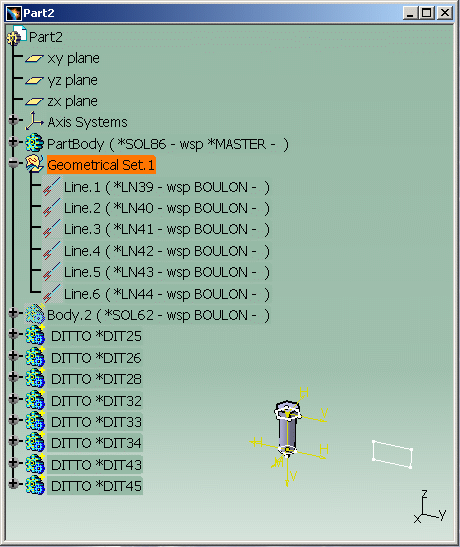Viewport: 460px width, 547px height.
Task: Click the Axis Systems icon
Action: [x=34, y=121]
